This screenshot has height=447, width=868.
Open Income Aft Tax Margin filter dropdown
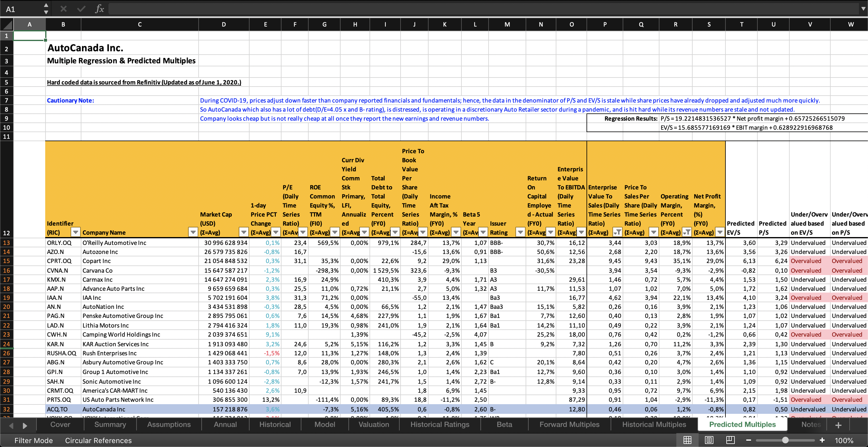pyautogui.click(x=456, y=232)
